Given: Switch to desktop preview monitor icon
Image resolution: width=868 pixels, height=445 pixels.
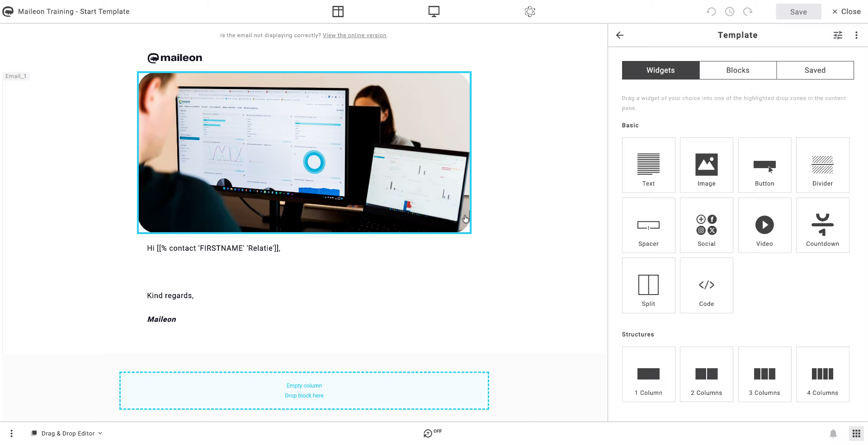Looking at the screenshot, I should pos(434,12).
